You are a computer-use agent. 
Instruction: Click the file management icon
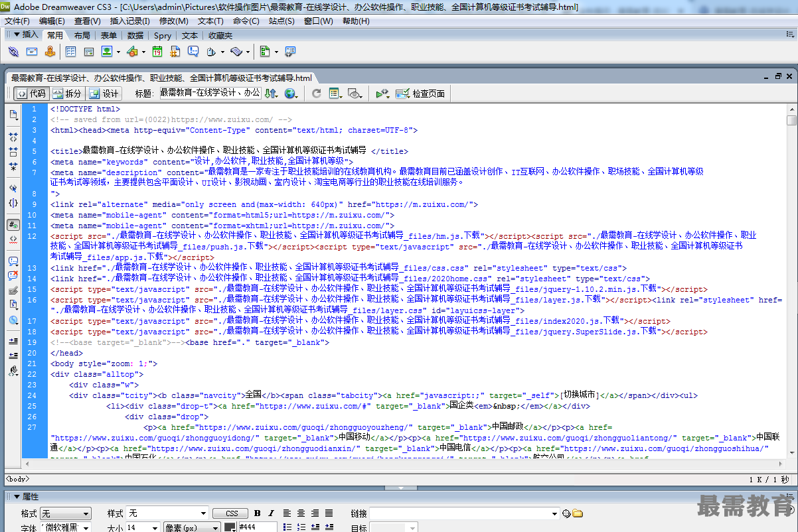(x=271, y=94)
